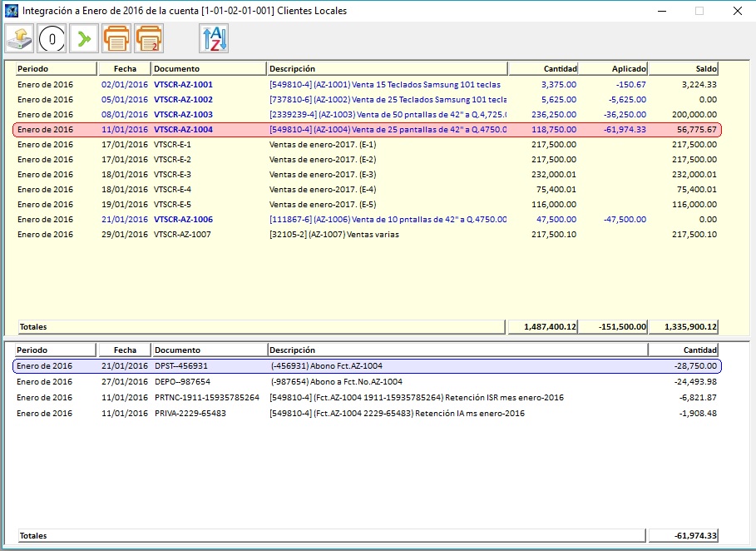The height and width of the screenshot is (551, 756).
Task: Click lower table Fecha column header
Action: tap(125, 350)
